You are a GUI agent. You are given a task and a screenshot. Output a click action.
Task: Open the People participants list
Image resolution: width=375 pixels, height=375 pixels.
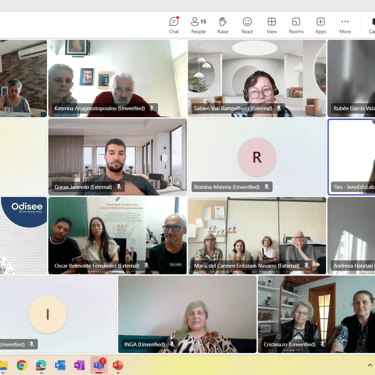pyautogui.click(x=198, y=25)
